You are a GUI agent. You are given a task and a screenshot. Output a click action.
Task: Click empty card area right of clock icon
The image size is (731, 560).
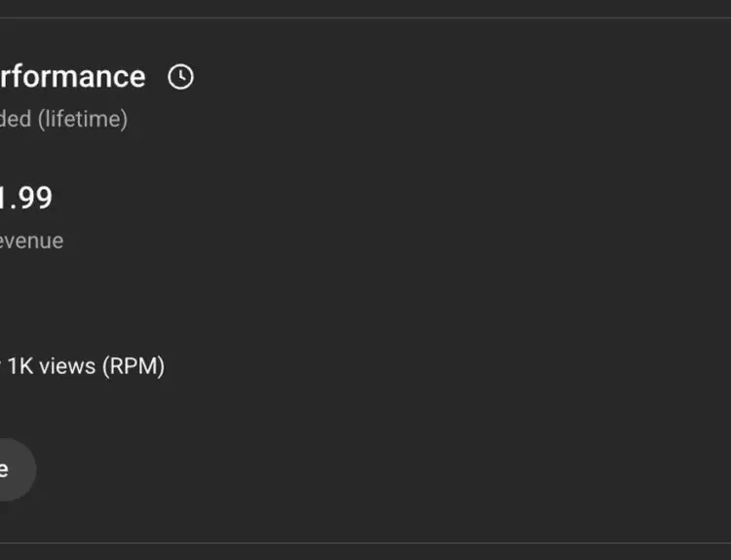(439, 77)
